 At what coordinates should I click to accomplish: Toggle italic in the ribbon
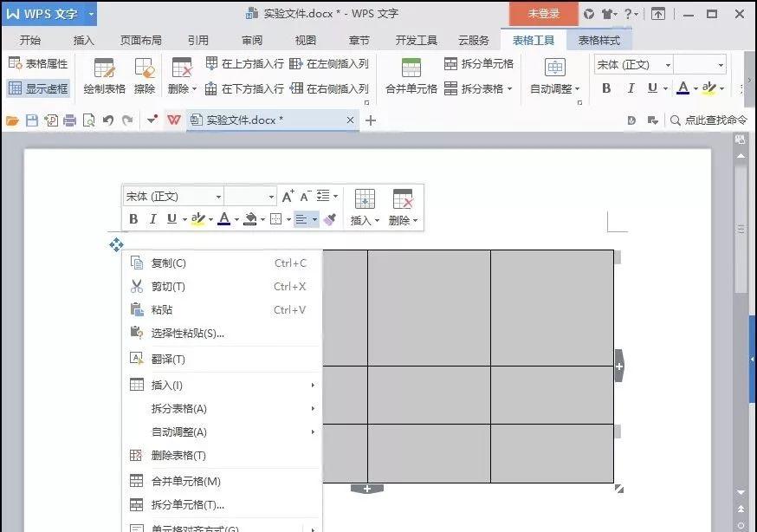[631, 88]
